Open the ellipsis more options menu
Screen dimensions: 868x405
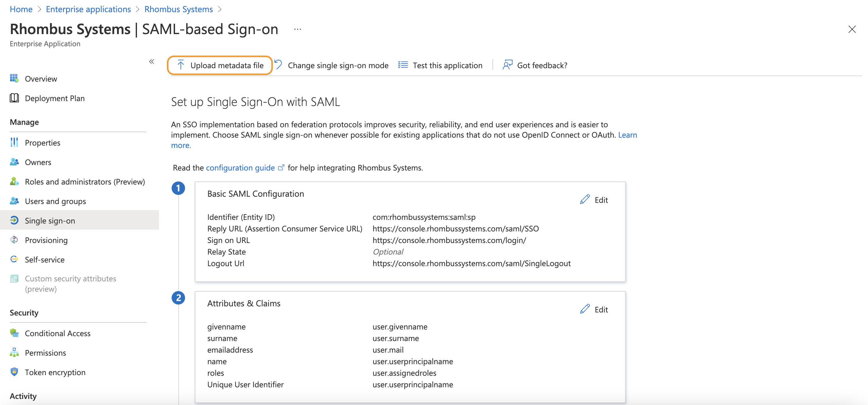coord(298,29)
